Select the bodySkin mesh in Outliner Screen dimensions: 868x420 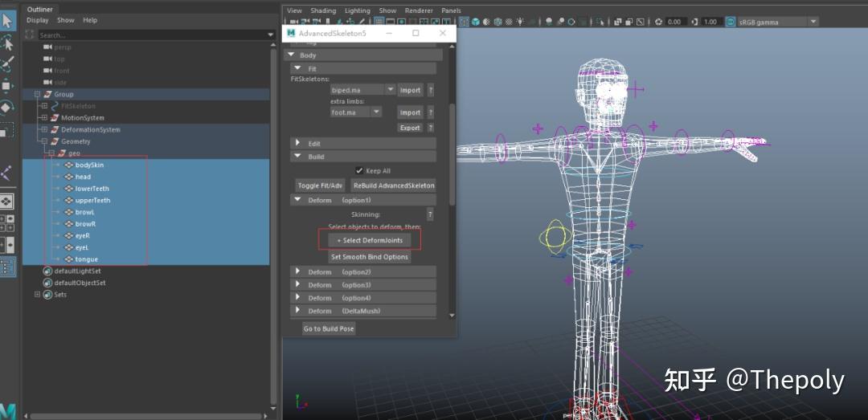click(89, 165)
